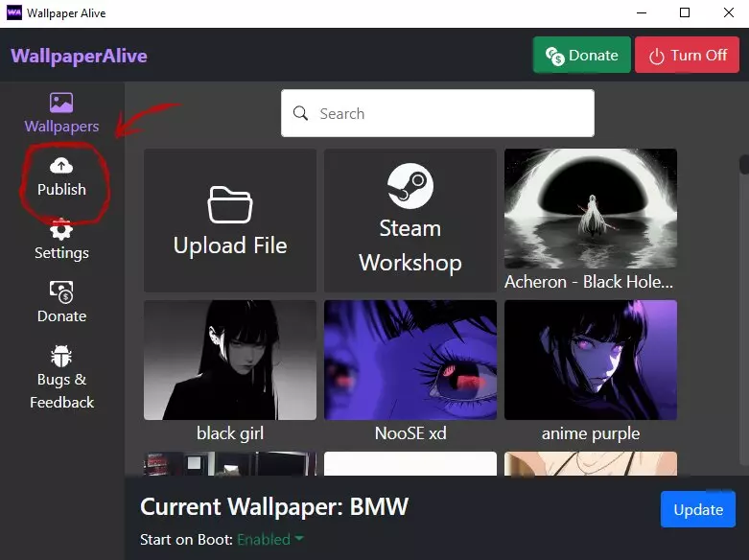Click the coins icon on Donate button

coord(555,56)
